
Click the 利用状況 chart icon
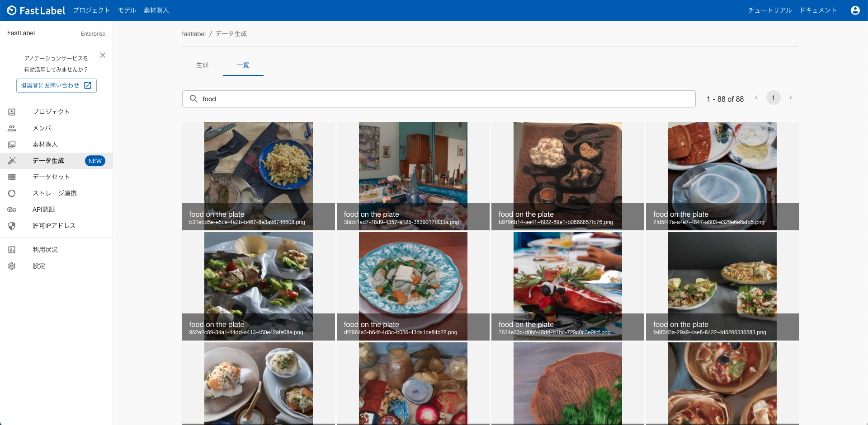tap(12, 250)
